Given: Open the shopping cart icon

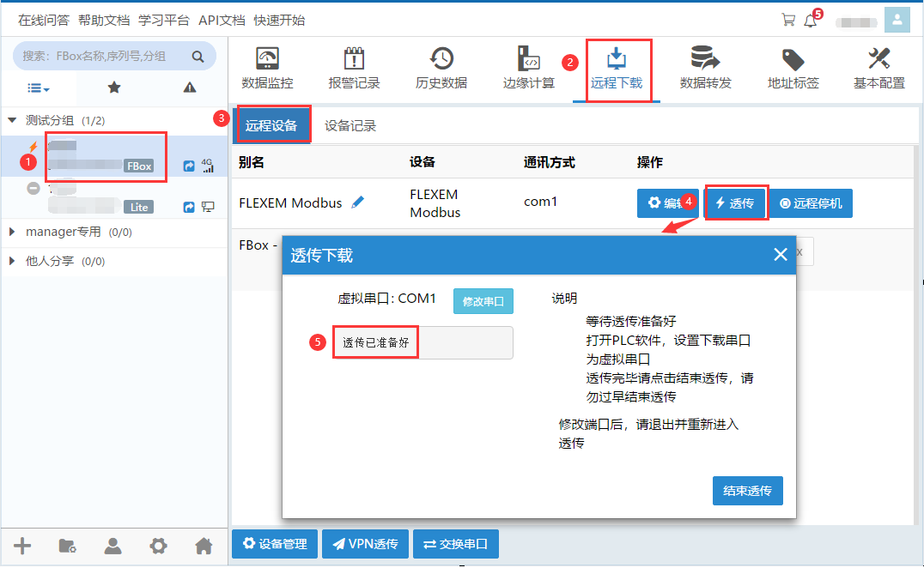Looking at the screenshot, I should (787, 20).
